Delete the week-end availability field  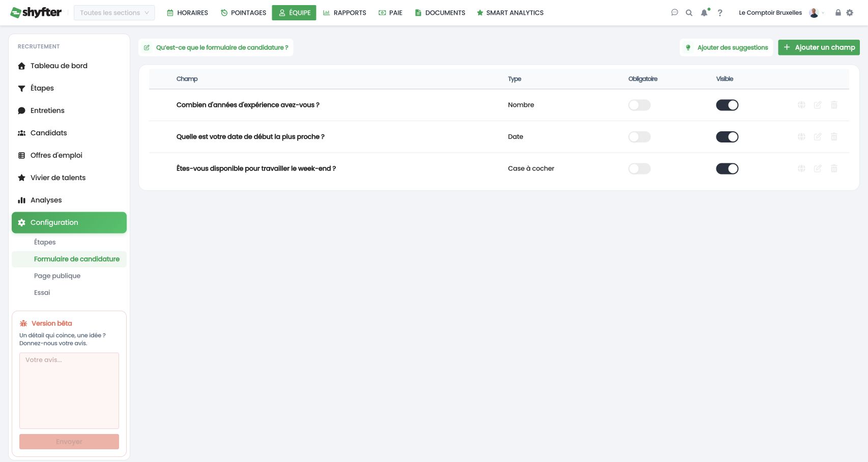(834, 168)
